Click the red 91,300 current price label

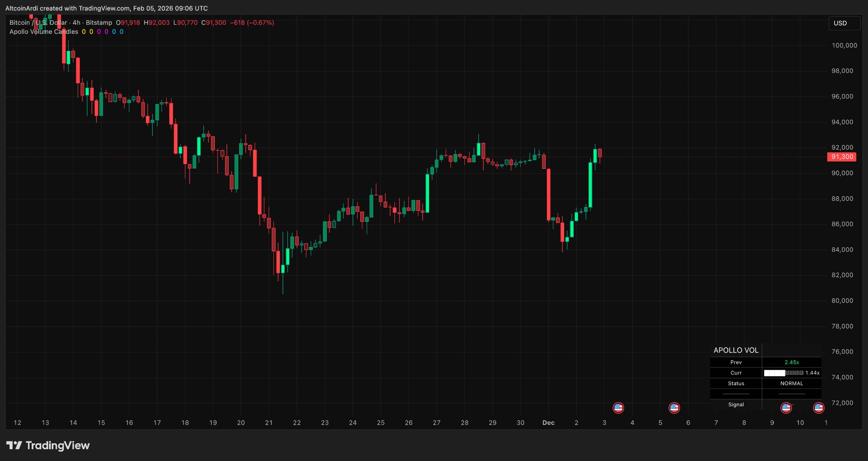(x=842, y=157)
